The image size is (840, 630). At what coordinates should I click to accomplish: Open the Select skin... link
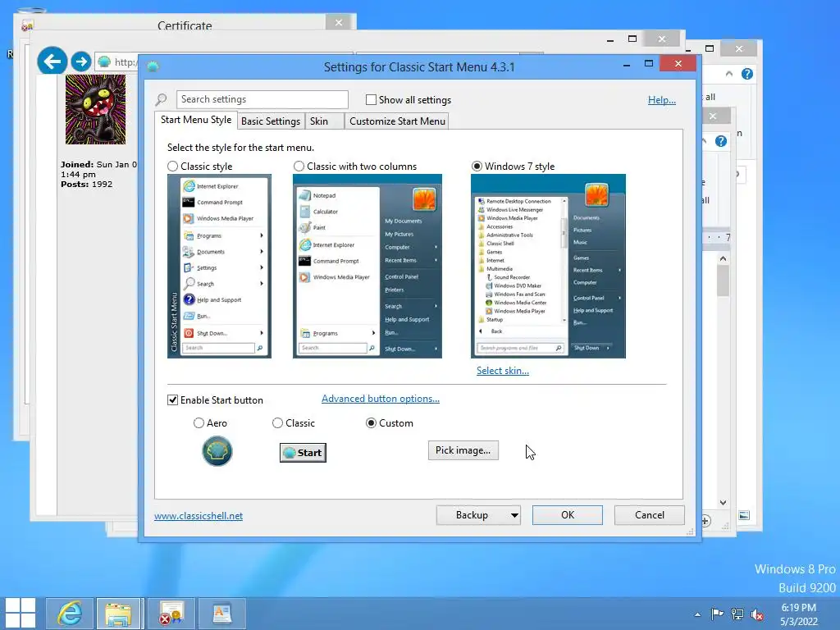pos(503,371)
